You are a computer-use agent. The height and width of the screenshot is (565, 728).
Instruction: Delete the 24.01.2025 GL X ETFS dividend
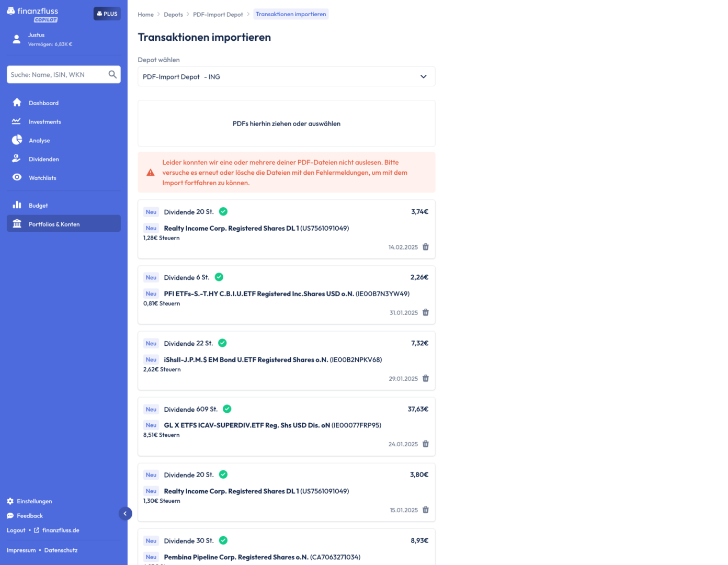[426, 444]
